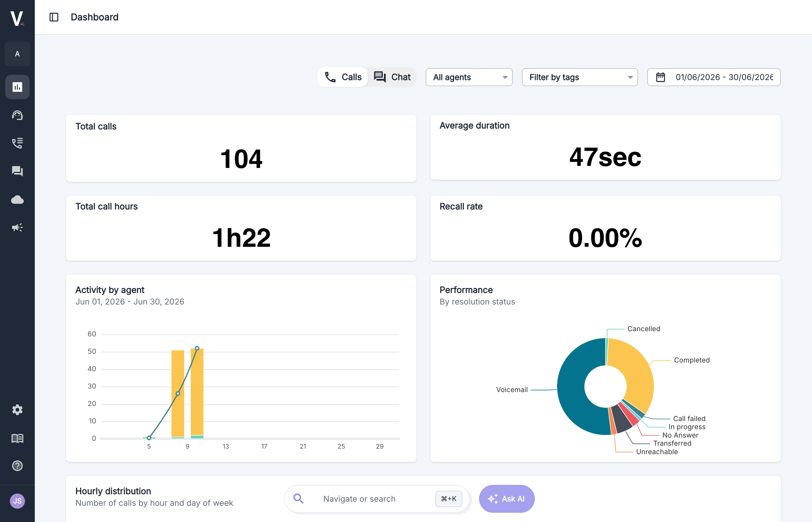Click the line point at day 5
Image resolution: width=812 pixels, height=522 pixels.
149,438
